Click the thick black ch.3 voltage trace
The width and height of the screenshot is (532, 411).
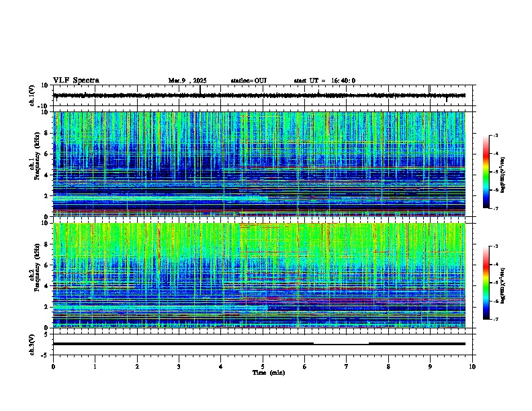coord(259,344)
